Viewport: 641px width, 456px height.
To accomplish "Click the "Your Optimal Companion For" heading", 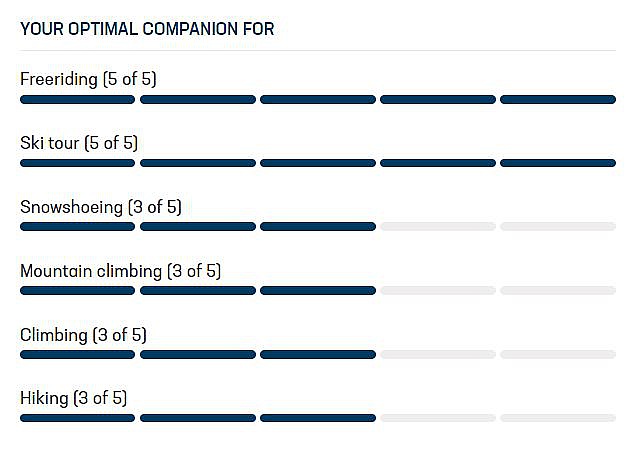I will pos(147,28).
